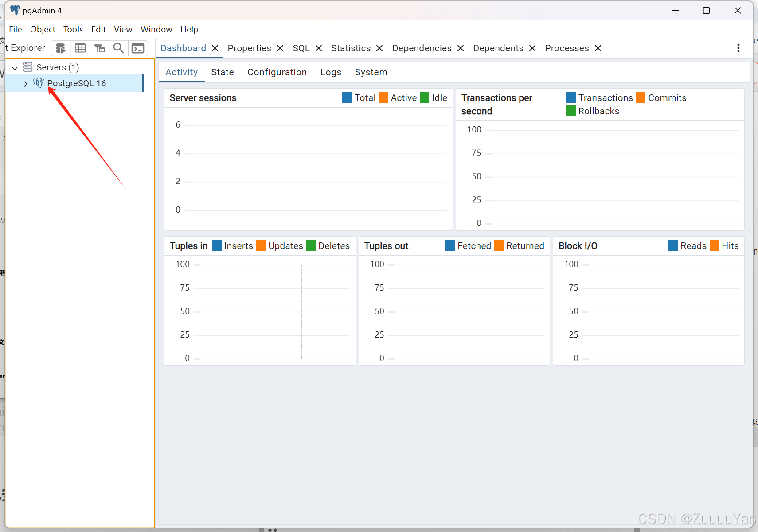The width and height of the screenshot is (758, 532).
Task: Click the orange Hits legend swatch
Action: [715, 245]
